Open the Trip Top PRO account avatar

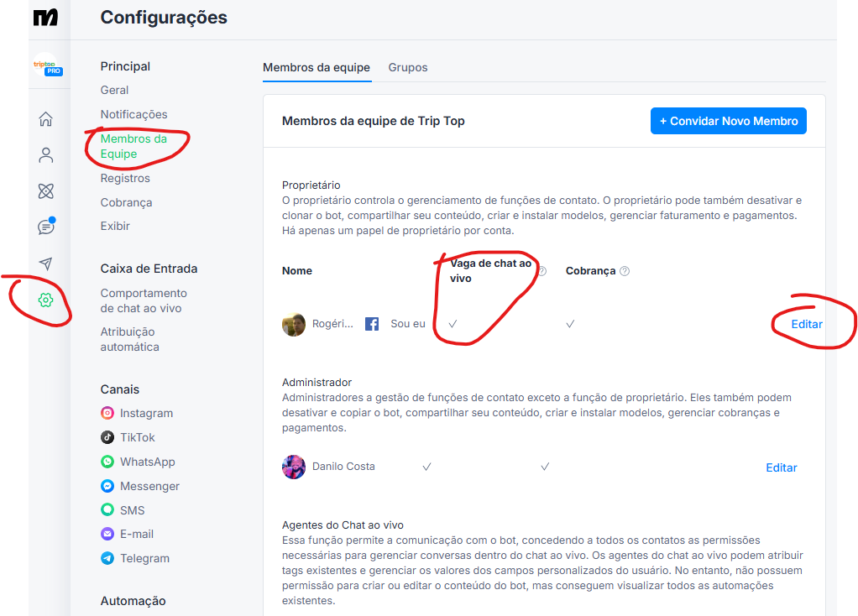click(x=46, y=65)
